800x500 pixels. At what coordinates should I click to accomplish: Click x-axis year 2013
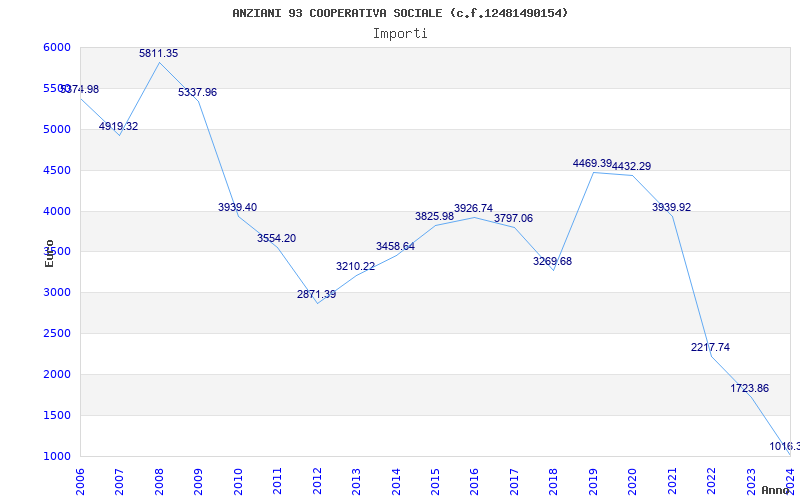coord(357,482)
